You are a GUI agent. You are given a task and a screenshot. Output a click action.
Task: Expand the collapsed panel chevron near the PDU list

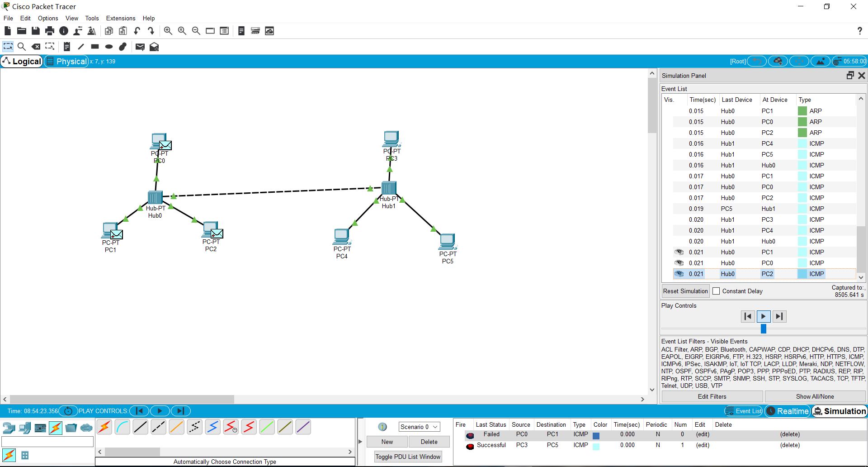(x=360, y=441)
